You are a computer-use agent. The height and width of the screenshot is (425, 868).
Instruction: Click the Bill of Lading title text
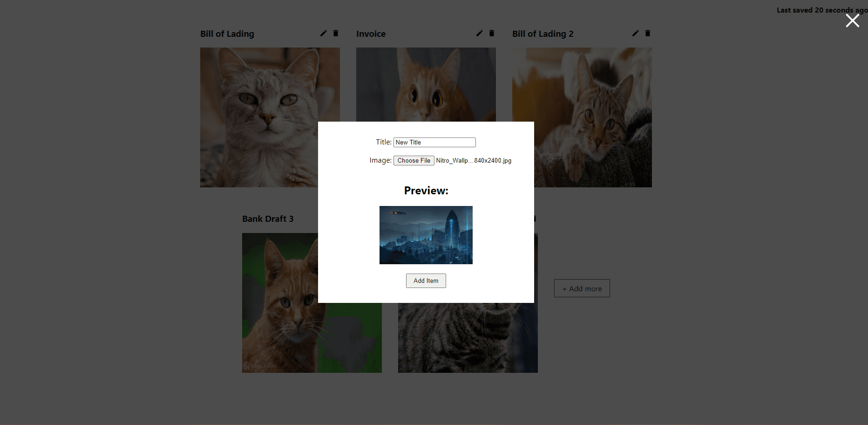point(227,34)
